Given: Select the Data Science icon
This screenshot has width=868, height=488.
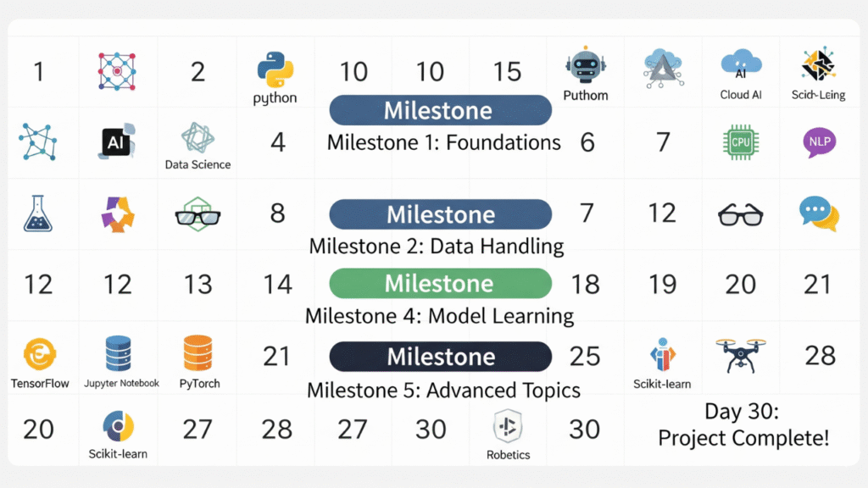Looking at the screenshot, I should (x=198, y=138).
